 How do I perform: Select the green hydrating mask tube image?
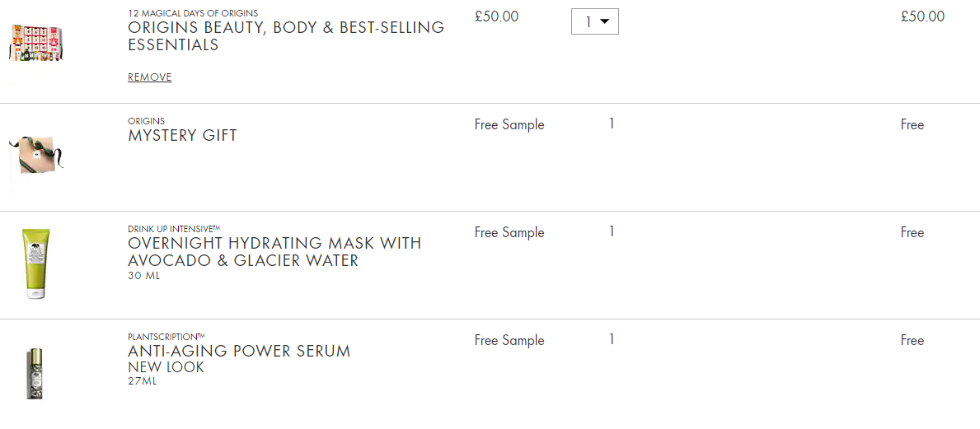(x=36, y=263)
